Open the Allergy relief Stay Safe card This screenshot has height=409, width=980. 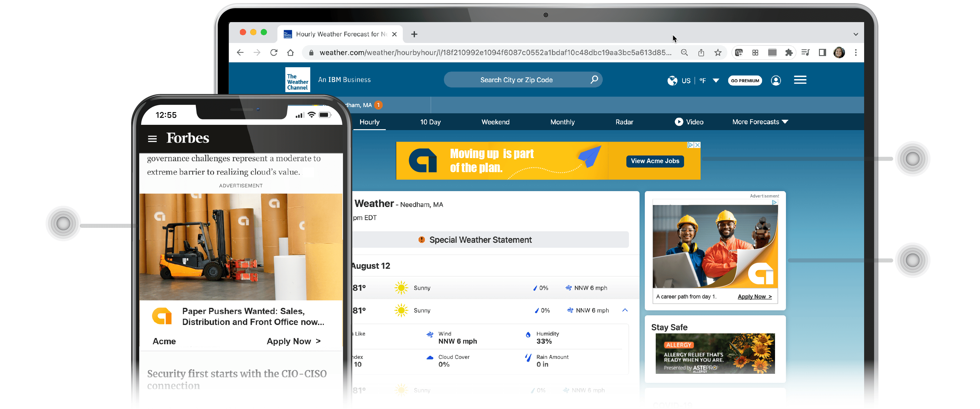(x=715, y=353)
